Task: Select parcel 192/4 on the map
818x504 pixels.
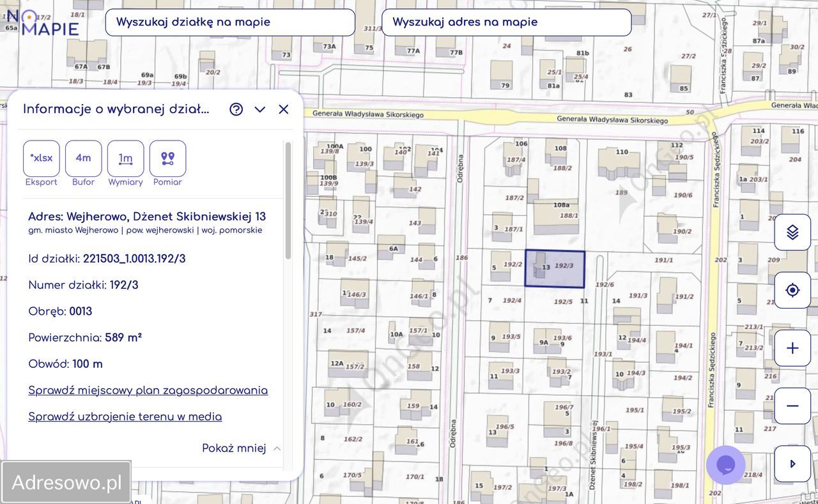Action: point(512,300)
